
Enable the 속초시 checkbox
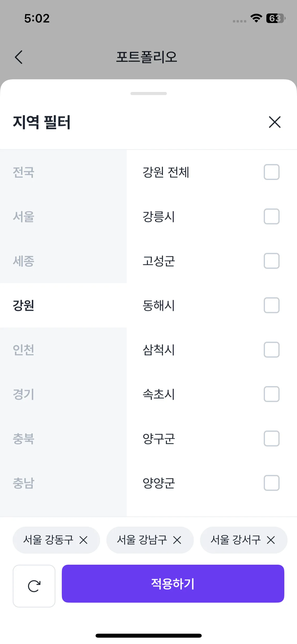271,394
